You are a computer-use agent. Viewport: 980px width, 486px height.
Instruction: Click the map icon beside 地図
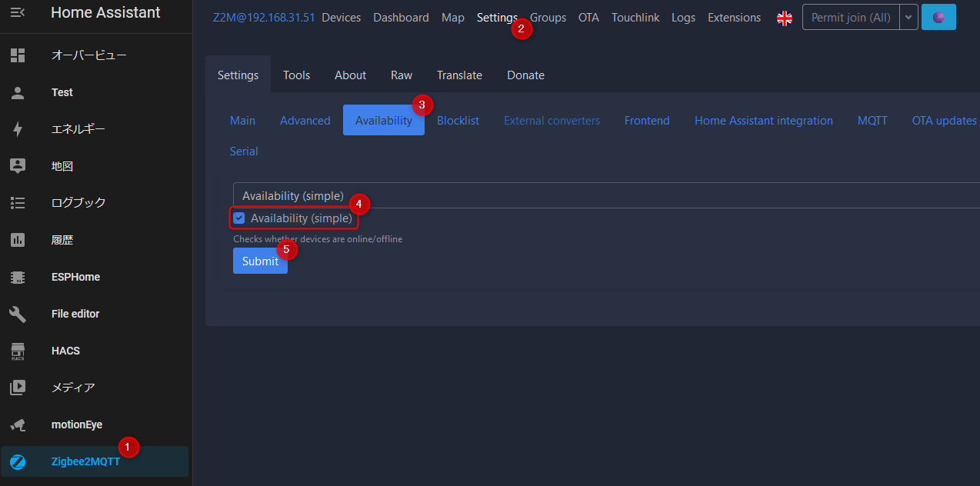point(18,166)
